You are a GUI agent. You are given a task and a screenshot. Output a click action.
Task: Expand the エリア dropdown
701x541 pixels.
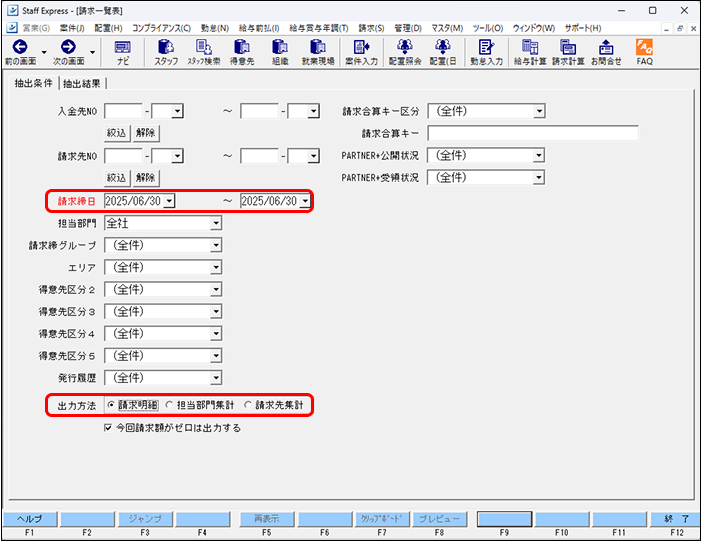pos(216,267)
